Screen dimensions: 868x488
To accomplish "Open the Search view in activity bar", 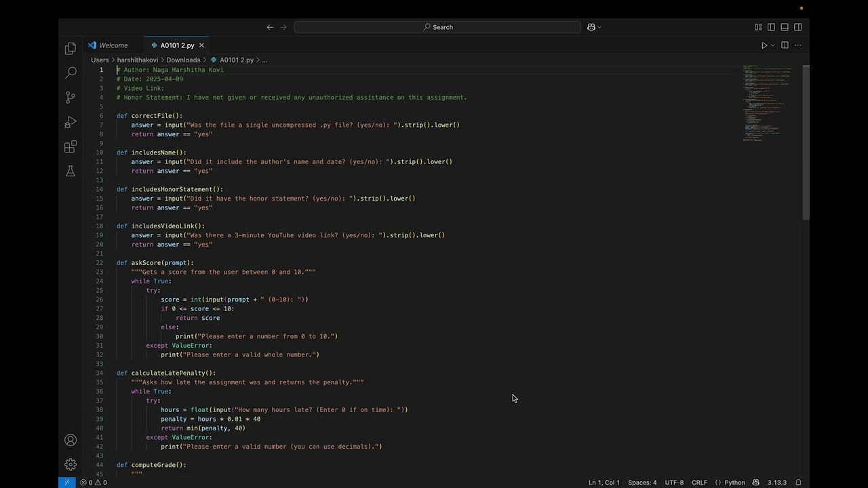I will pos(71,73).
